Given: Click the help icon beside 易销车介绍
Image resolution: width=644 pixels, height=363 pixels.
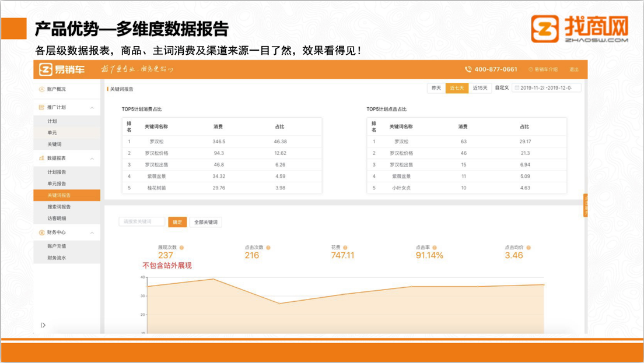Looking at the screenshot, I should [531, 69].
